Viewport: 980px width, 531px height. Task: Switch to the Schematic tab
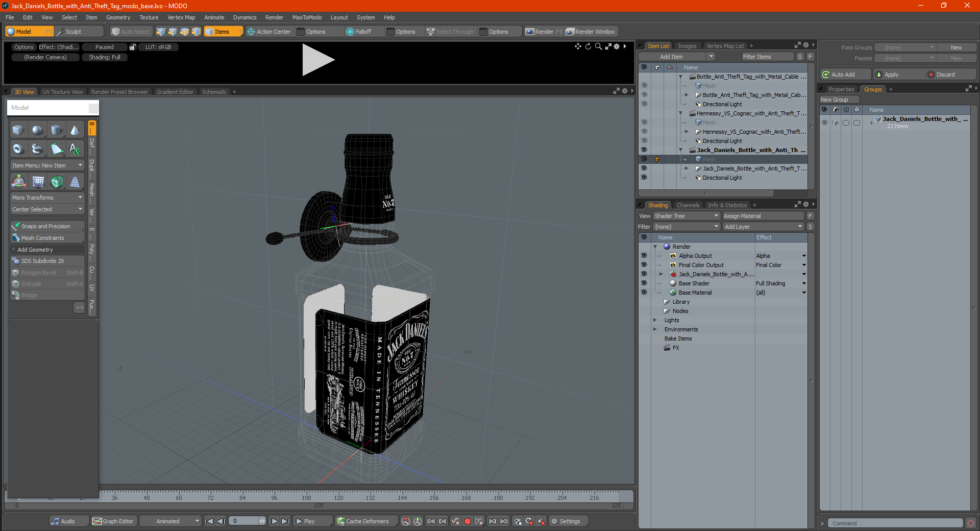pos(214,92)
